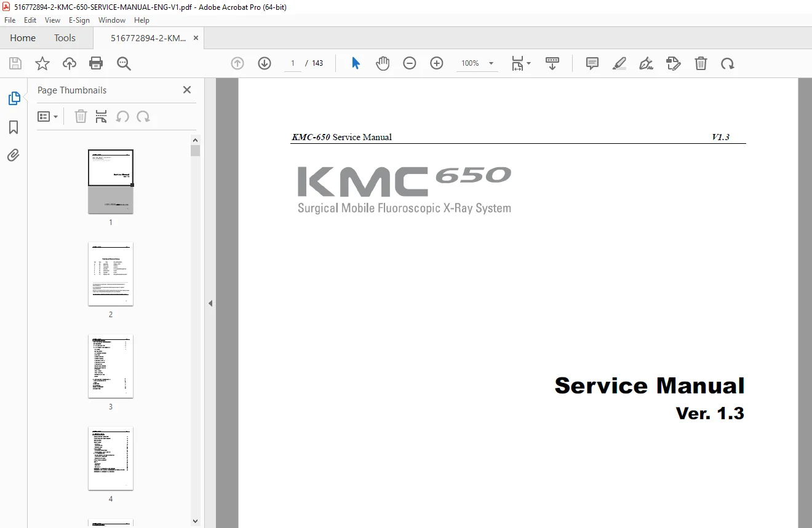Image resolution: width=812 pixels, height=528 pixels.
Task: Open the Sign document pen tool
Action: [x=647, y=63]
